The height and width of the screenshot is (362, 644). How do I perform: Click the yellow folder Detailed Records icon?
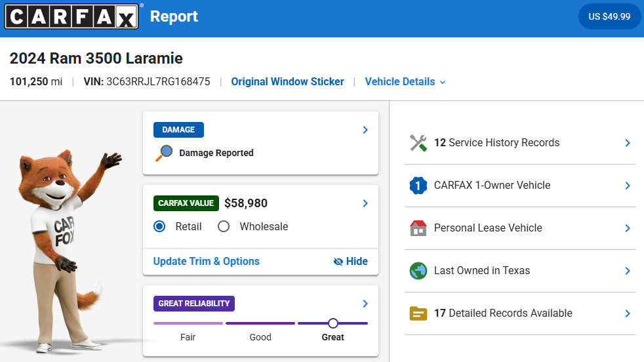click(418, 313)
